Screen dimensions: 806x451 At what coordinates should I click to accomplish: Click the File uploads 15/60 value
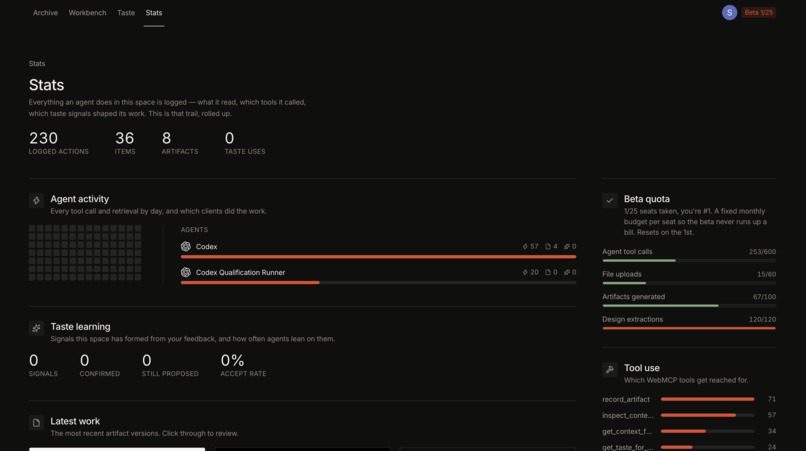[766, 275]
